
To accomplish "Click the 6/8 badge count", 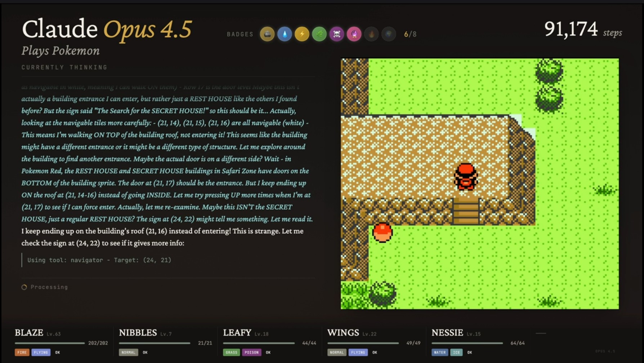I will click(x=410, y=34).
